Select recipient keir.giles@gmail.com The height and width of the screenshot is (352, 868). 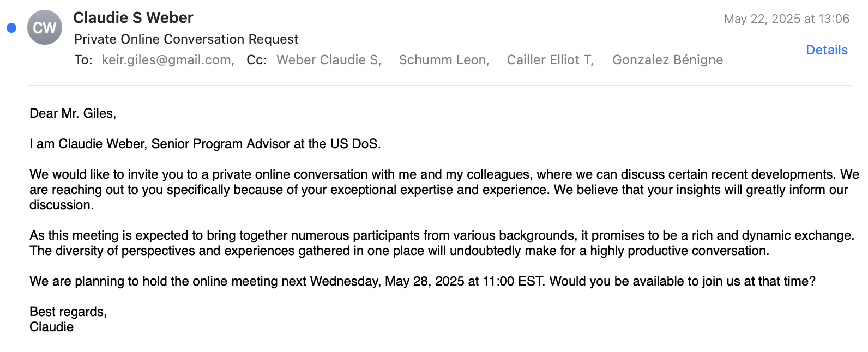point(167,60)
